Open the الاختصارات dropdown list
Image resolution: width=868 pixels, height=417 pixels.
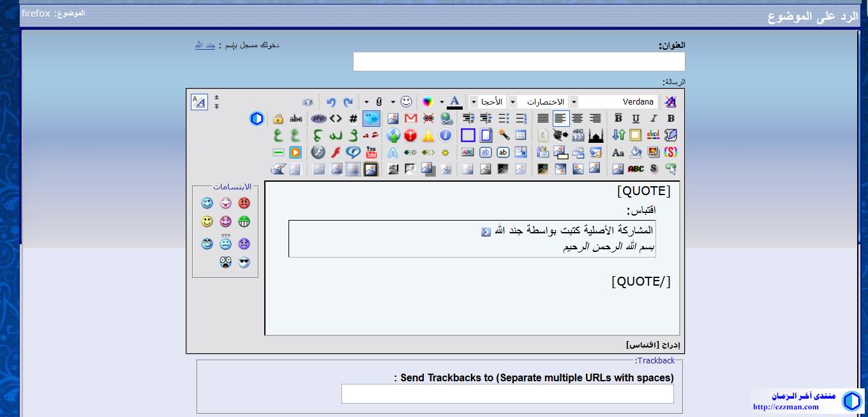point(513,102)
